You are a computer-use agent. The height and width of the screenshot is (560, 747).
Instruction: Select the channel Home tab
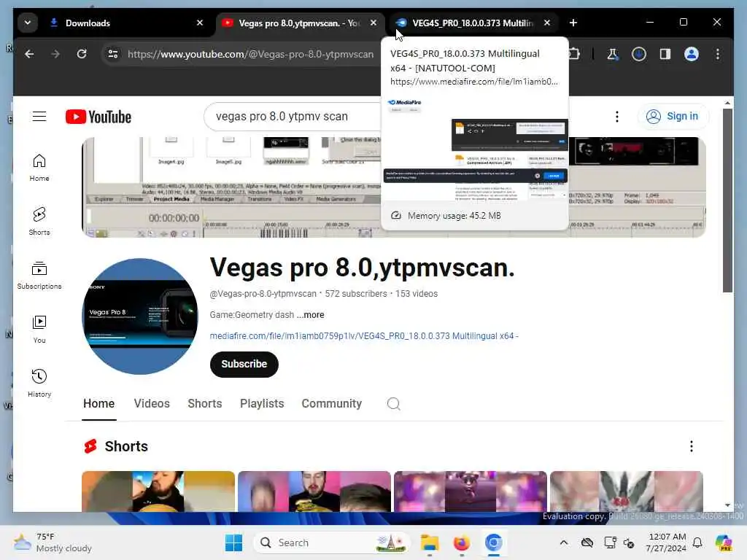(x=98, y=404)
